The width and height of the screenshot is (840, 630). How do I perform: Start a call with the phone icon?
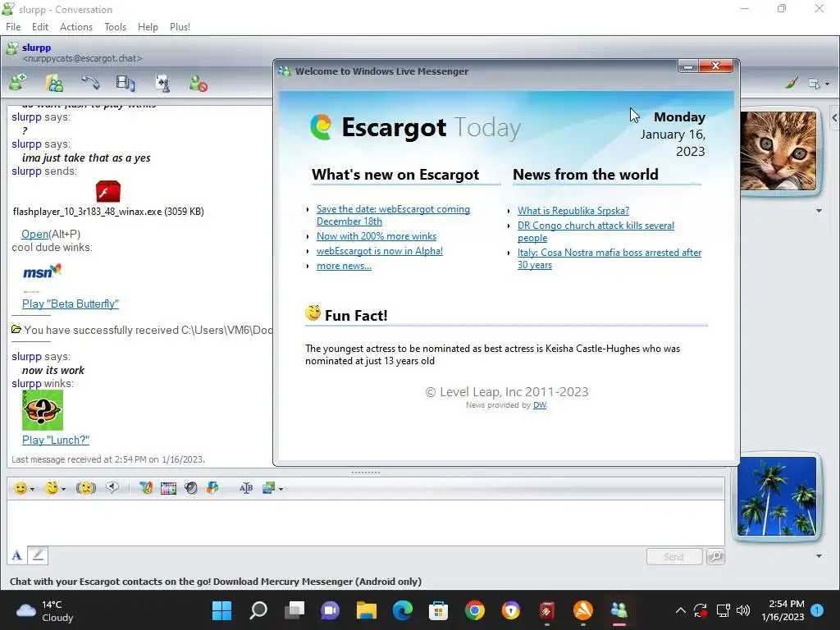coord(90,83)
